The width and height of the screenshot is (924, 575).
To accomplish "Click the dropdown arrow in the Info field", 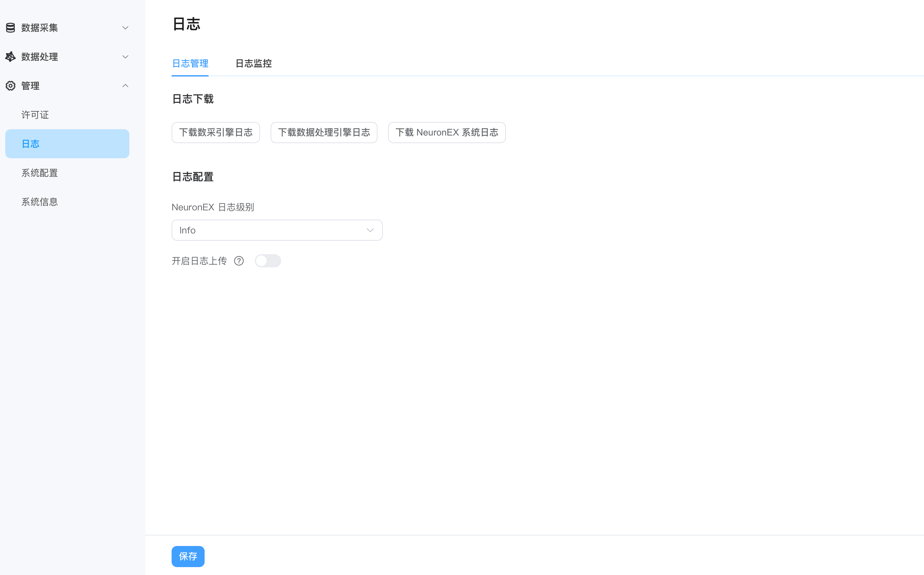I will tap(370, 230).
